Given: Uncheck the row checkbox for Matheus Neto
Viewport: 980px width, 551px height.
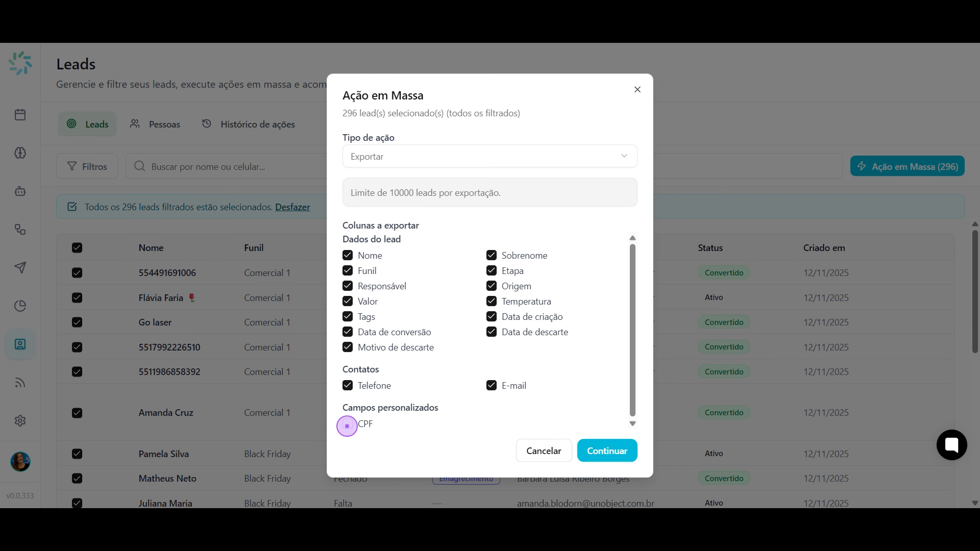Looking at the screenshot, I should [77, 478].
